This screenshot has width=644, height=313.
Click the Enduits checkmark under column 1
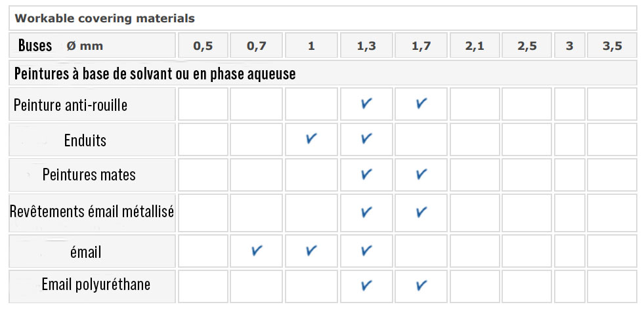pos(311,139)
